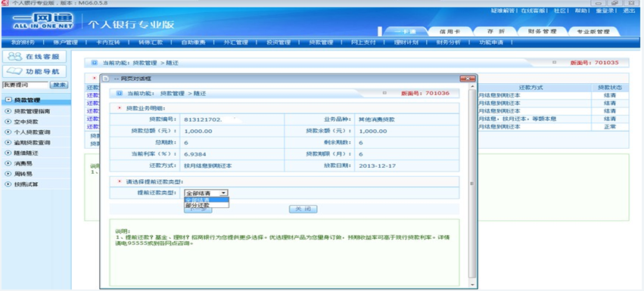Open 在线客服 from the left sidebar
The width and height of the screenshot is (644, 291).
click(36, 57)
